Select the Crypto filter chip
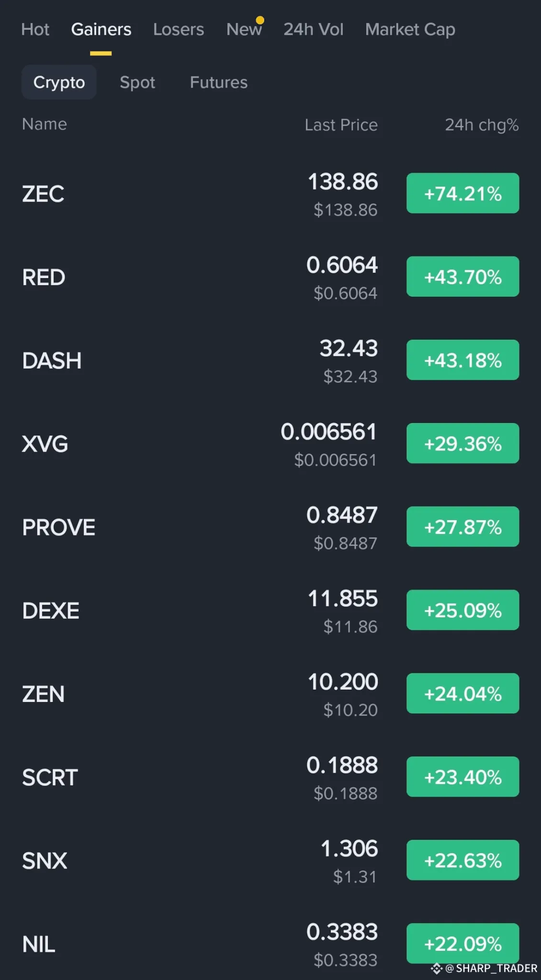541x980 pixels. [59, 82]
